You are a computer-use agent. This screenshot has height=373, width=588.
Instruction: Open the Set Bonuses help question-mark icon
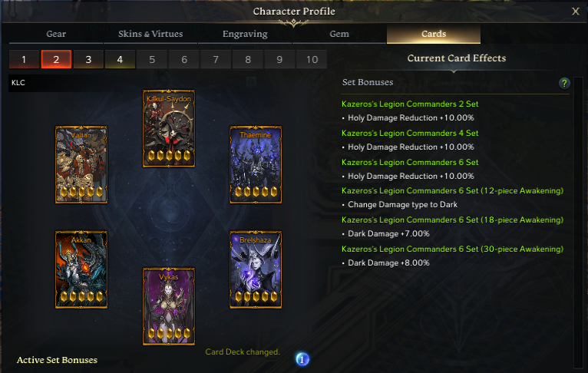pos(564,83)
